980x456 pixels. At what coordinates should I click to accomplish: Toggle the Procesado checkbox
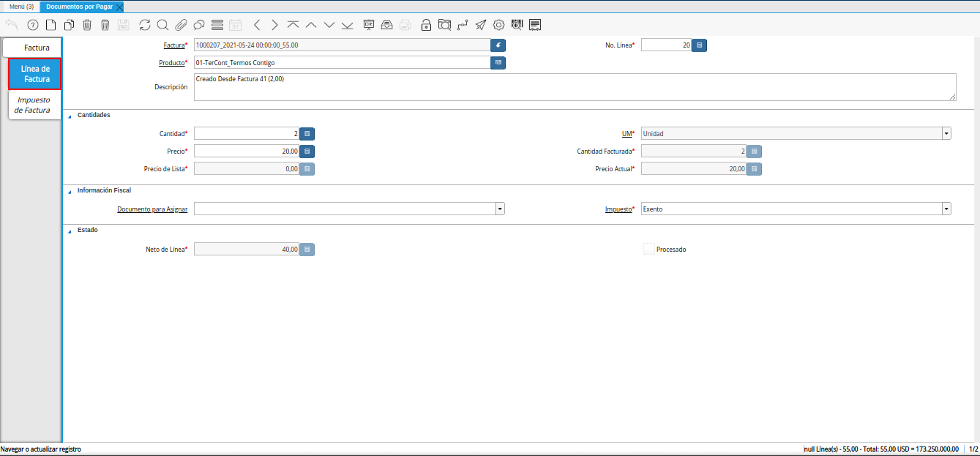[x=648, y=249]
